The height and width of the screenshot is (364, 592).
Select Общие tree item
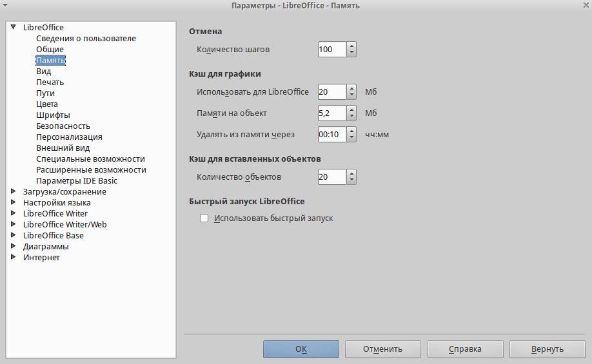(x=50, y=50)
